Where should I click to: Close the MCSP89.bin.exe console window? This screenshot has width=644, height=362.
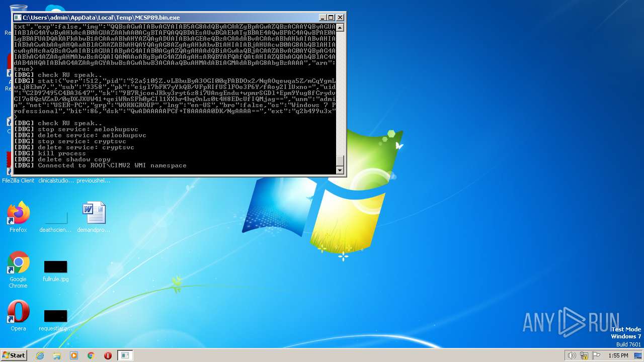pos(340,18)
